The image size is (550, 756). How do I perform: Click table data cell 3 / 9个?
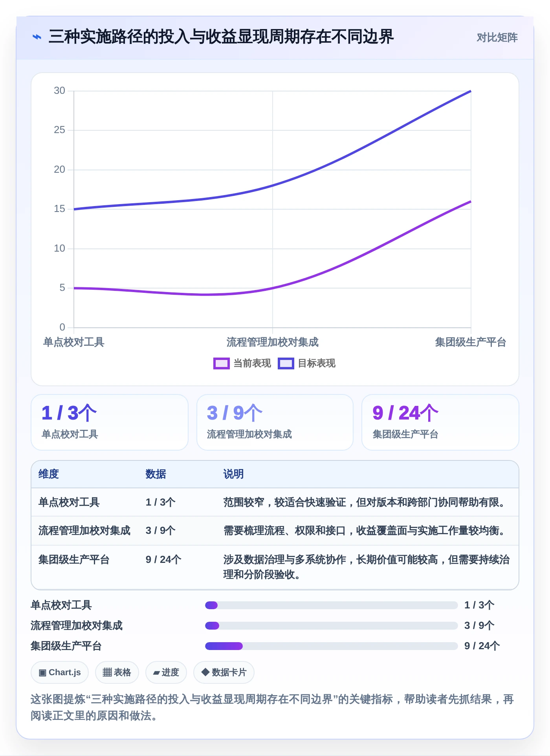(x=161, y=531)
